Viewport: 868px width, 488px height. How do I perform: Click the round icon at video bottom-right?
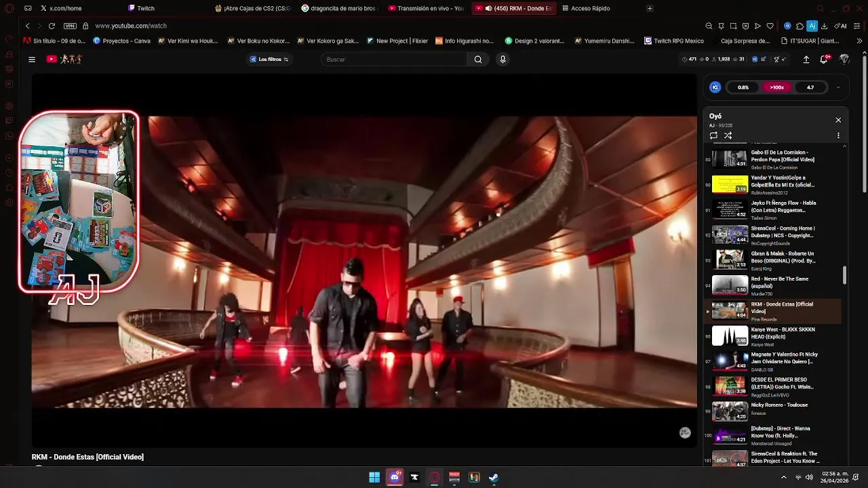pyautogui.click(x=685, y=433)
